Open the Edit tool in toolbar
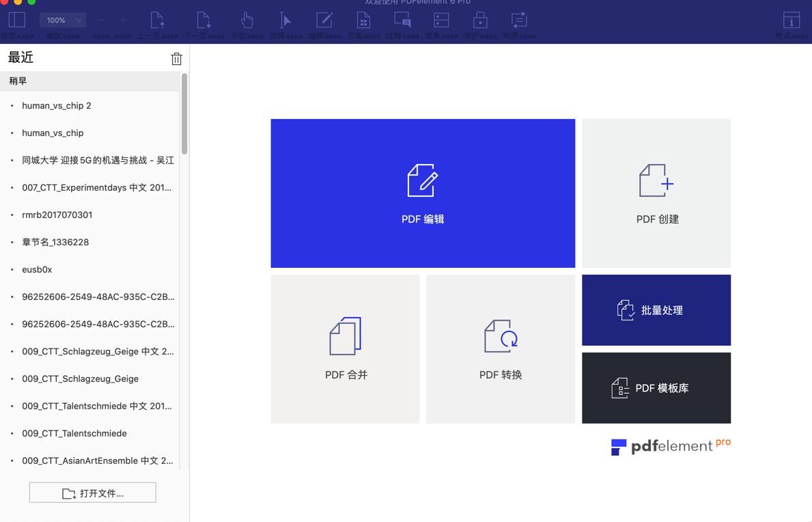 point(324,20)
